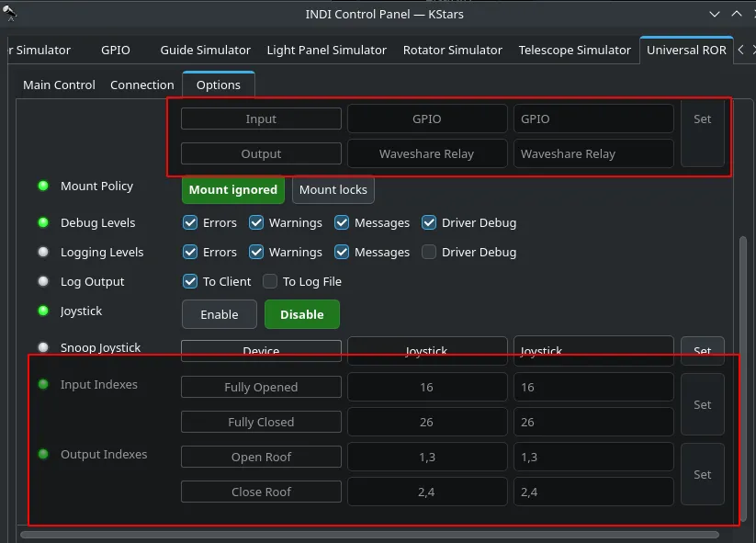Click the Output Indexes green status light
Viewport: 756px width, 543px height.
43,454
